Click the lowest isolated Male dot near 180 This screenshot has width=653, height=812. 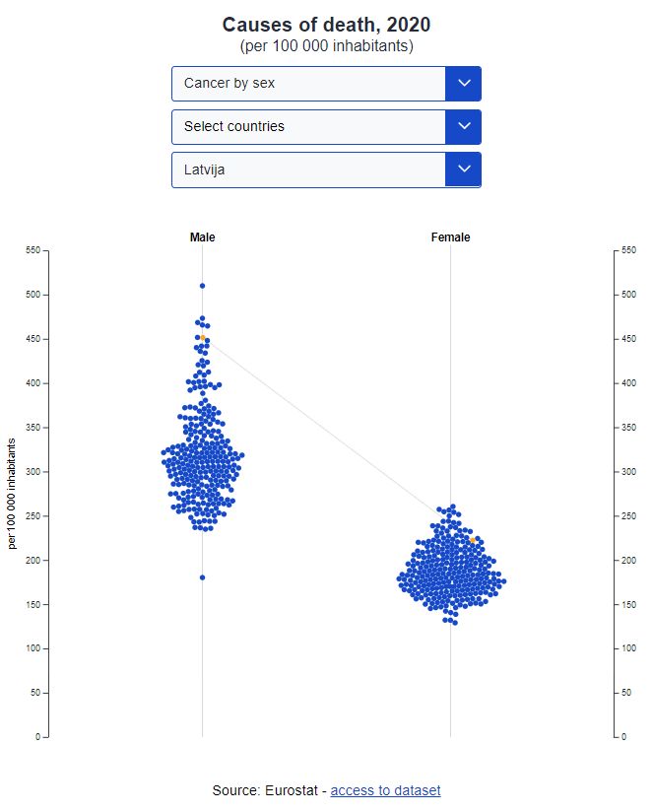tap(202, 577)
